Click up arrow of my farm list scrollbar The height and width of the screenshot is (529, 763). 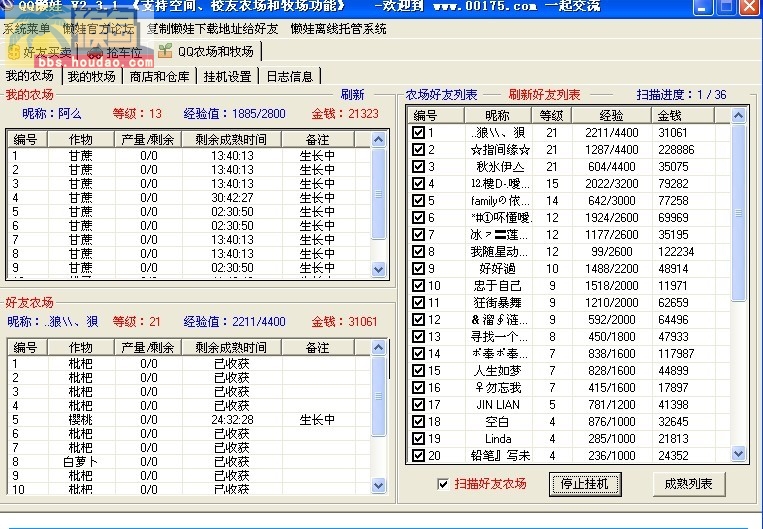coord(379,140)
